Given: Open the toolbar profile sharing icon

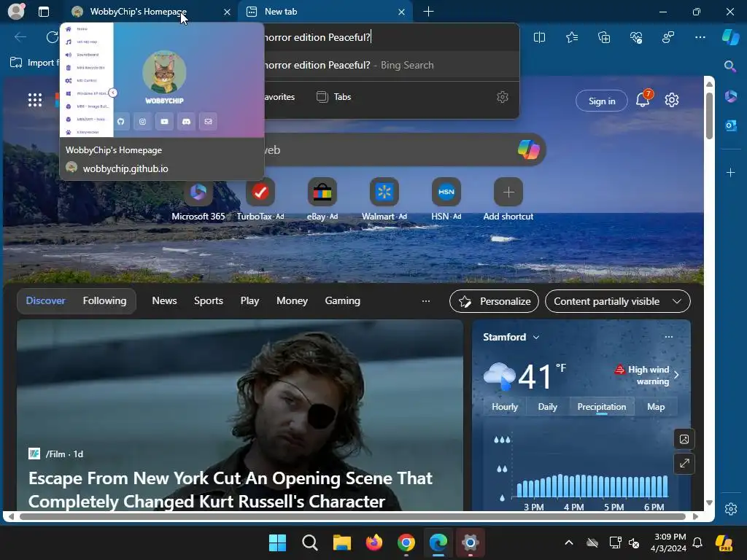Looking at the screenshot, I should (x=668, y=37).
